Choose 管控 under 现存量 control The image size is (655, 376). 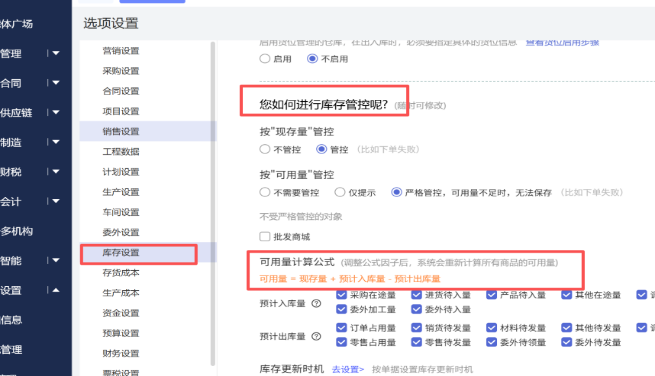click(x=321, y=149)
